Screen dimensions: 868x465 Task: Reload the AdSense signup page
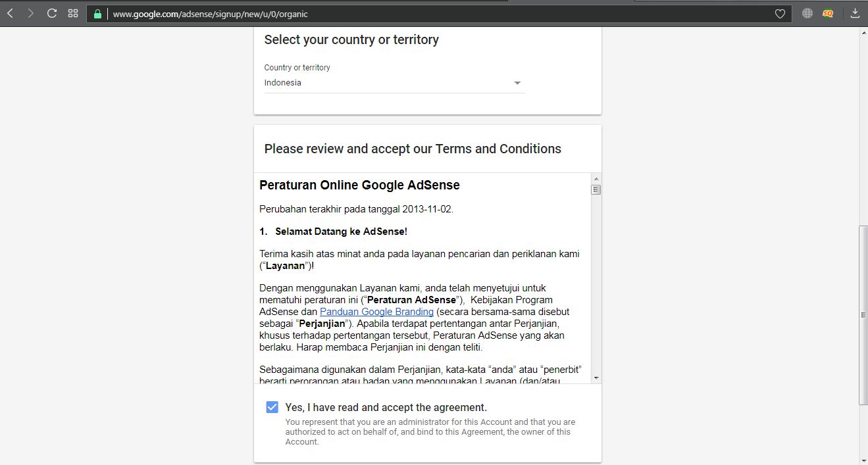(x=52, y=13)
